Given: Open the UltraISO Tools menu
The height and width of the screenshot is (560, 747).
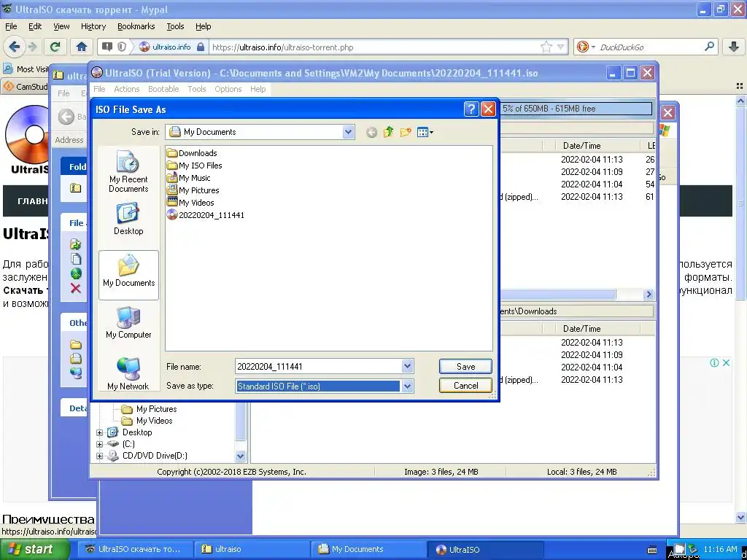Looking at the screenshot, I should coord(197,89).
